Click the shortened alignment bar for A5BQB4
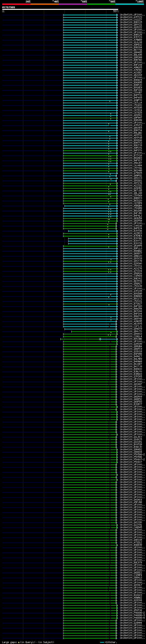The image size is (146, 644). pos(91,206)
